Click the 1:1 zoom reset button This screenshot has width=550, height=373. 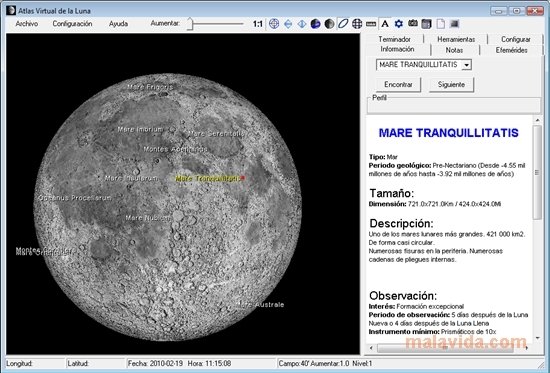coord(257,24)
